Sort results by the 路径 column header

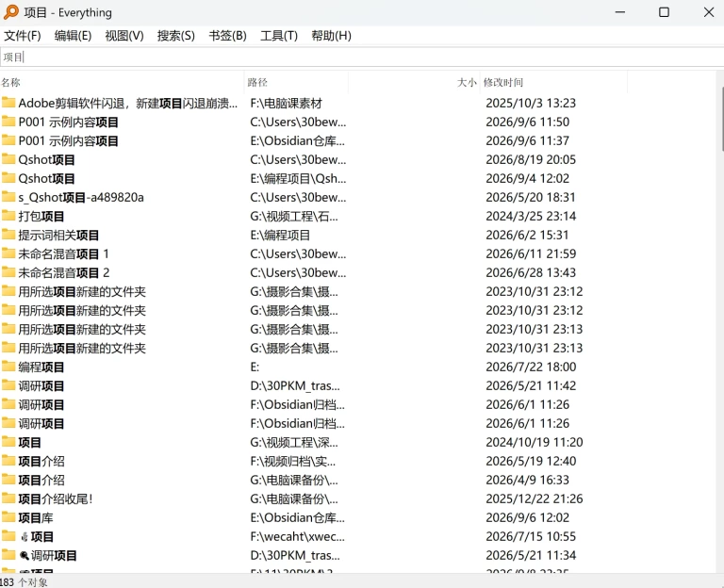(296, 83)
